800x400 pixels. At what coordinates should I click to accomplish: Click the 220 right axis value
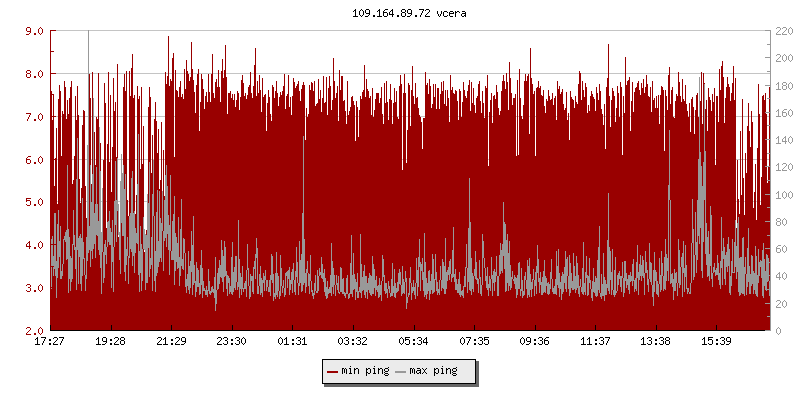[x=785, y=31]
